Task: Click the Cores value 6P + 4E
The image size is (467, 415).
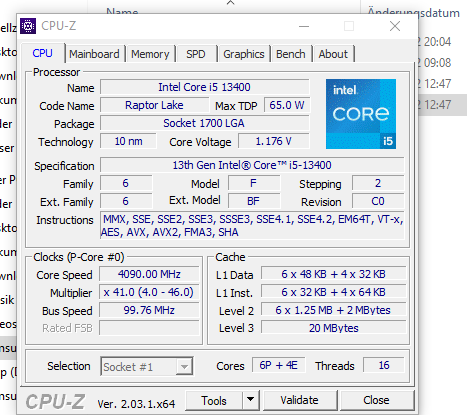Action: [279, 365]
